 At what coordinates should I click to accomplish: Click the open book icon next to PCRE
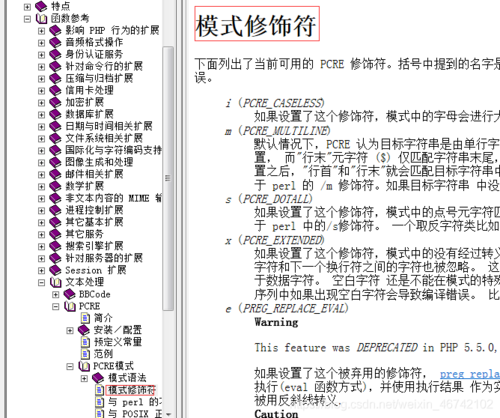pyautogui.click(x=69, y=306)
